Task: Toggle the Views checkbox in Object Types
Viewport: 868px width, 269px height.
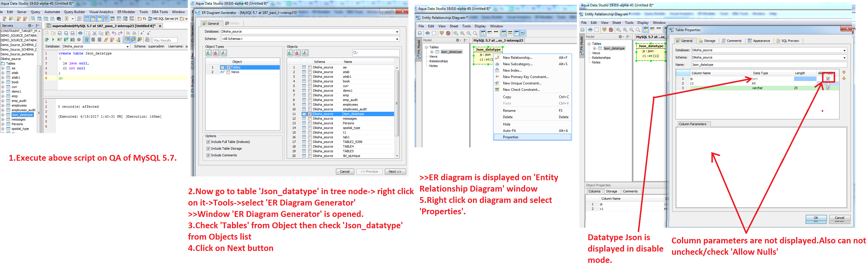Action: coord(228,72)
